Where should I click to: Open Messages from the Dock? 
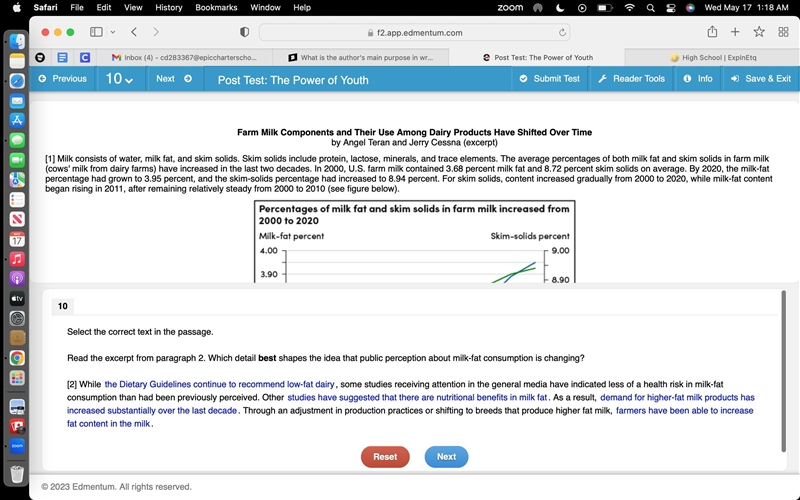[17, 140]
